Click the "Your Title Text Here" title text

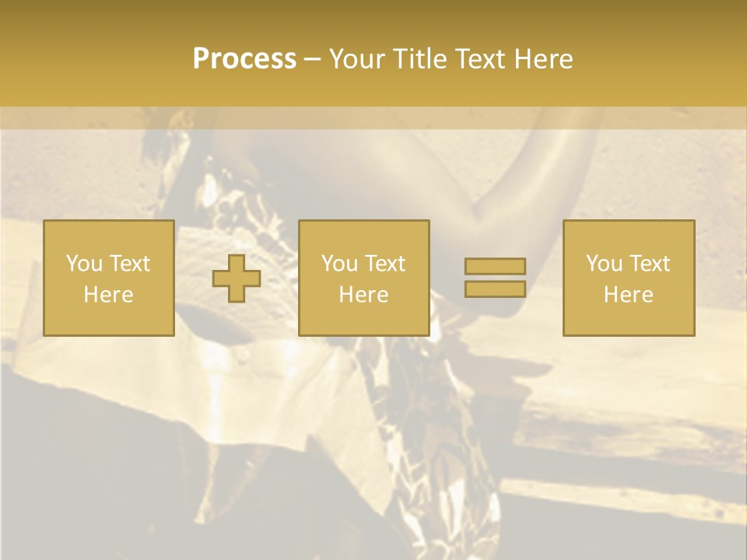[451, 58]
